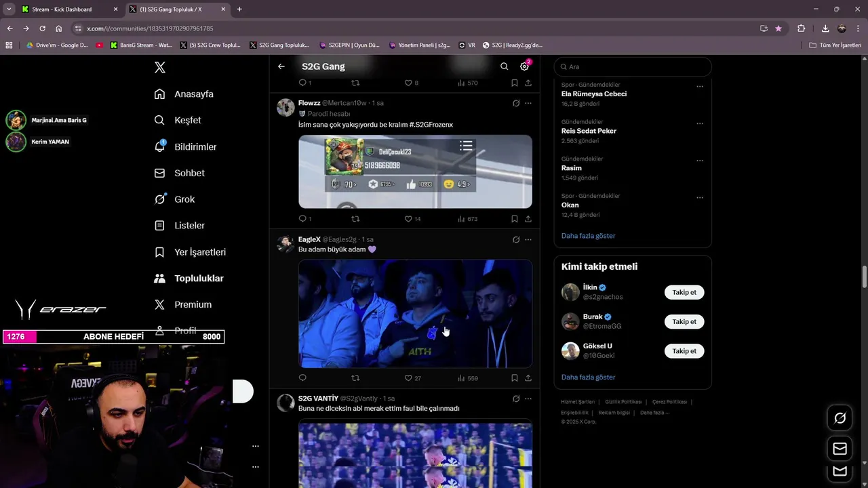Reply to Flowzz's post
This screenshot has height=488, width=868.
pos(304,219)
